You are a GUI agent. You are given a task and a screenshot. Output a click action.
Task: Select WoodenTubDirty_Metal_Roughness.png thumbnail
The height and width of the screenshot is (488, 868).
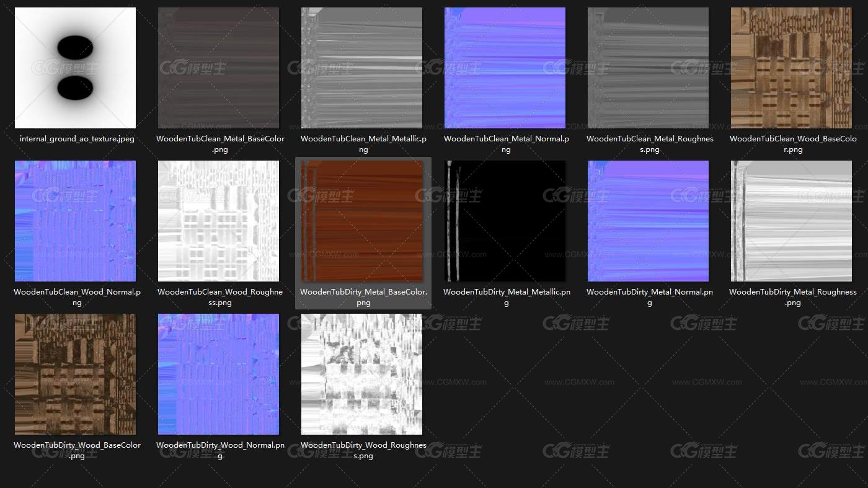coord(791,221)
